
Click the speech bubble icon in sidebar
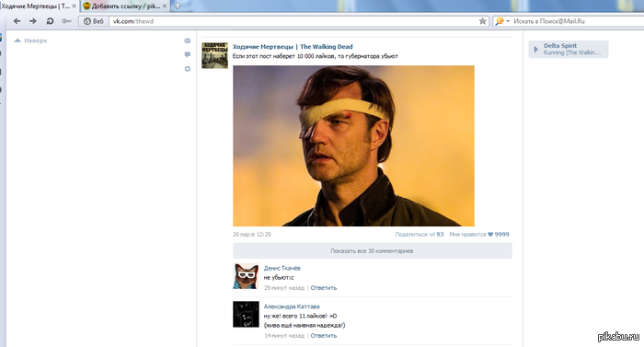point(188,54)
